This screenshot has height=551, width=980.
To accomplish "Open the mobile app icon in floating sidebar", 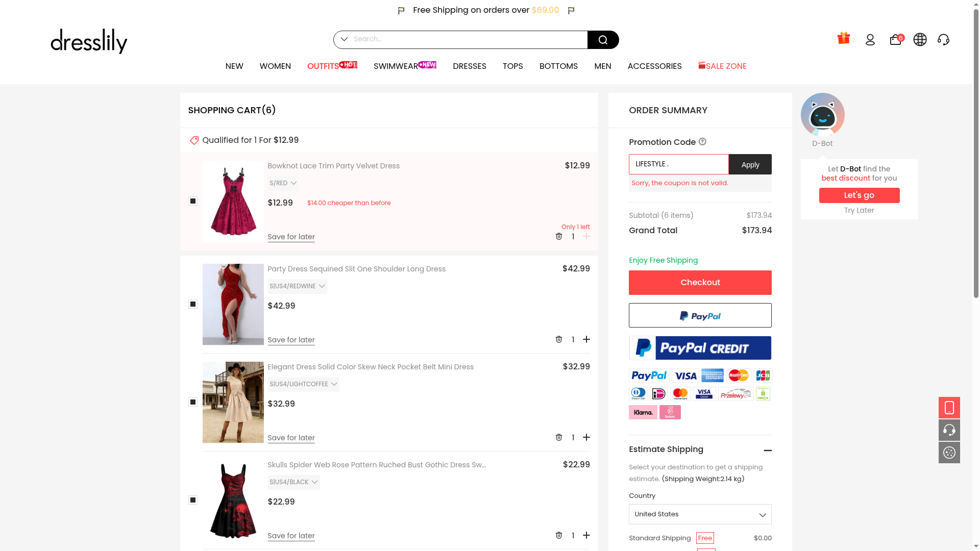I will point(949,408).
